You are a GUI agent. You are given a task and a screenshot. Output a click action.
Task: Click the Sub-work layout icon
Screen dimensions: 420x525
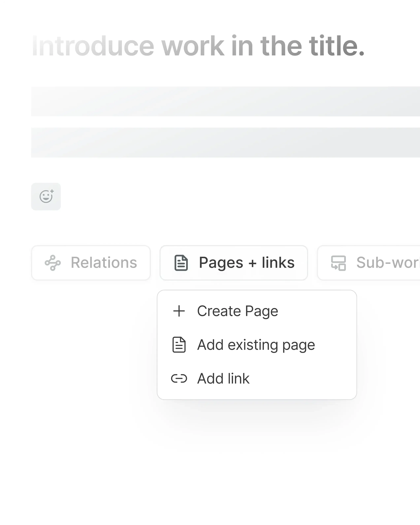(x=338, y=263)
